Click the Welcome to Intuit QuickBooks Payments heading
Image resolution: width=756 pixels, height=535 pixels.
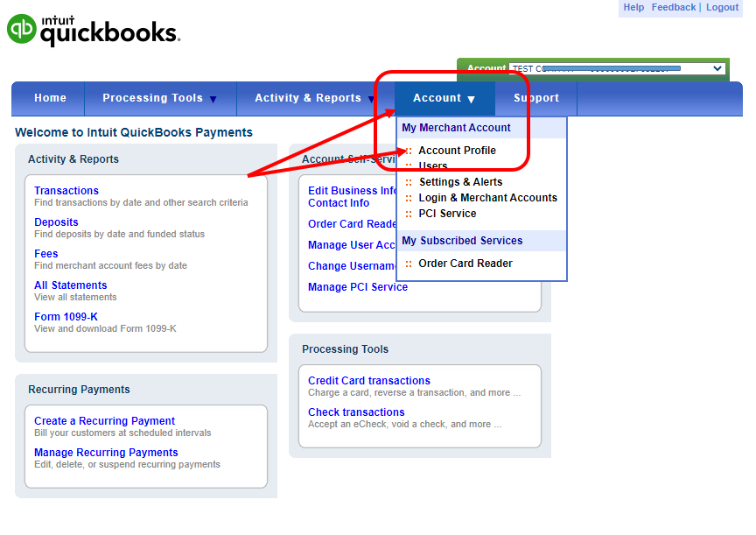click(134, 133)
